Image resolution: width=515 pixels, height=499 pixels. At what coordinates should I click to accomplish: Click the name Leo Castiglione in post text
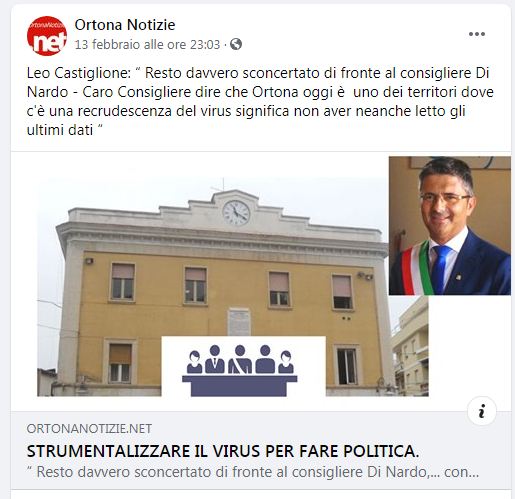point(77,73)
